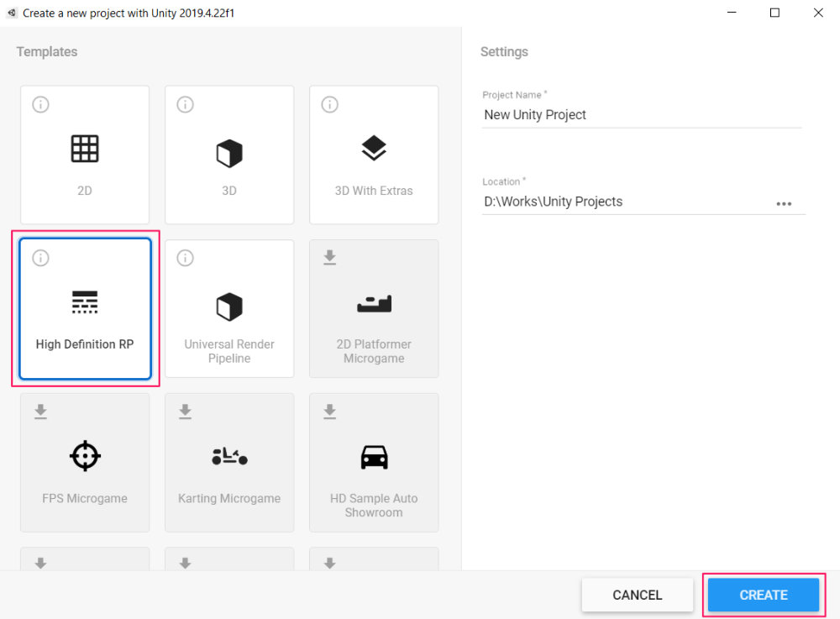Download the FPS Microgame template
The image size is (840, 619).
pyautogui.click(x=40, y=412)
